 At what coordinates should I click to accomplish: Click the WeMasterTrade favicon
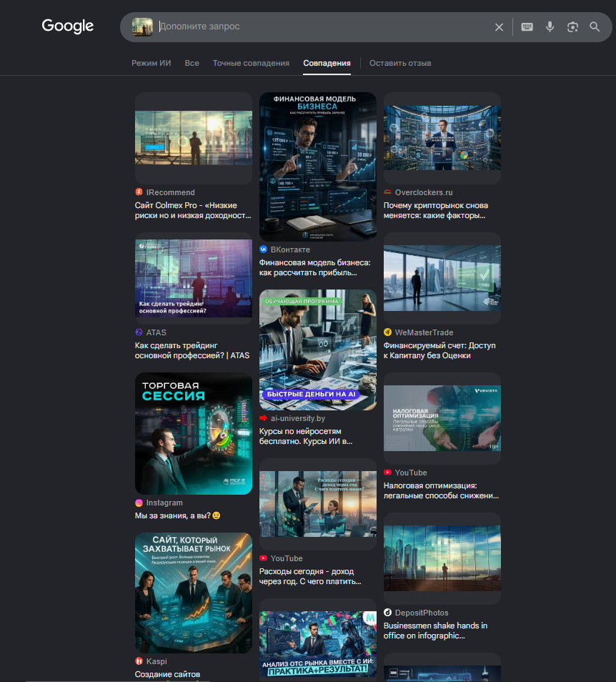pyautogui.click(x=388, y=332)
